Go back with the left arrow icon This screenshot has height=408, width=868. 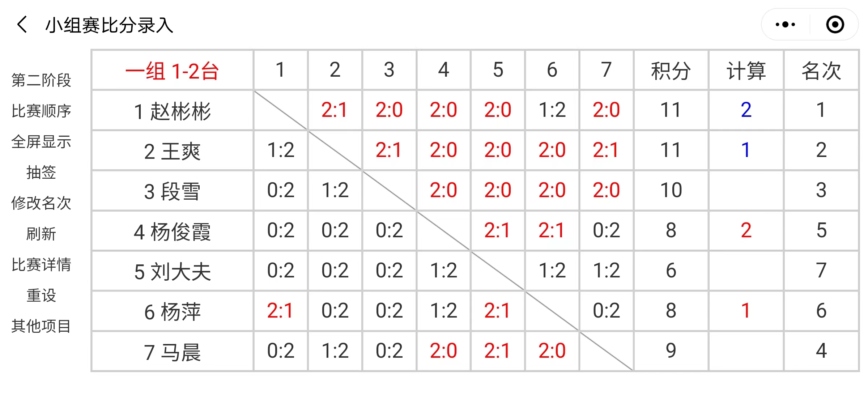(x=22, y=25)
